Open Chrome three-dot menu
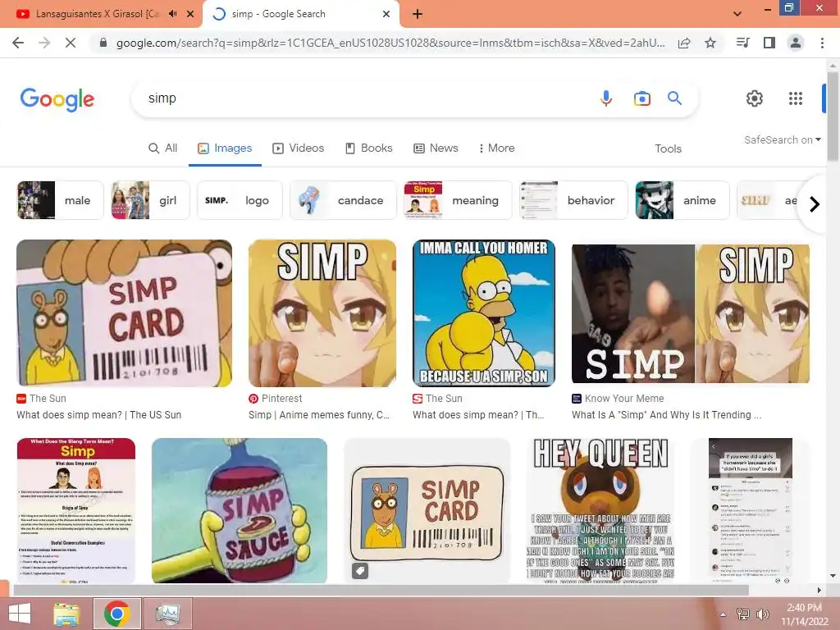The height and width of the screenshot is (630, 840). coord(822,43)
